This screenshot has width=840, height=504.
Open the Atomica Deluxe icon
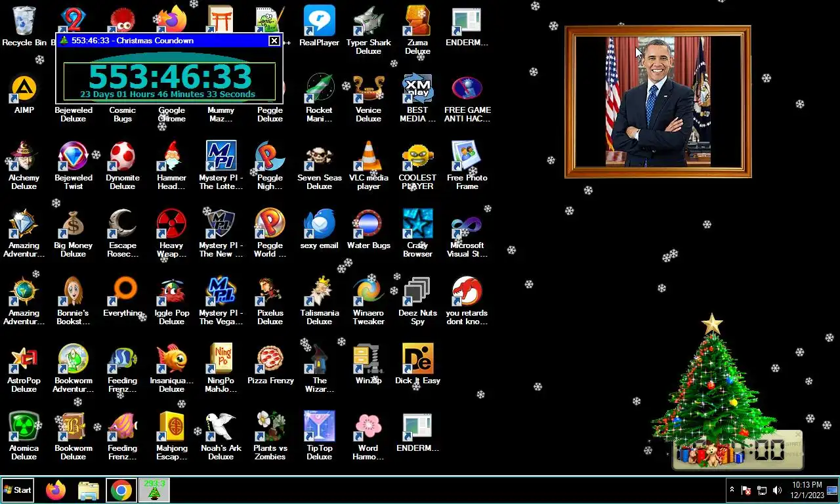(x=24, y=436)
